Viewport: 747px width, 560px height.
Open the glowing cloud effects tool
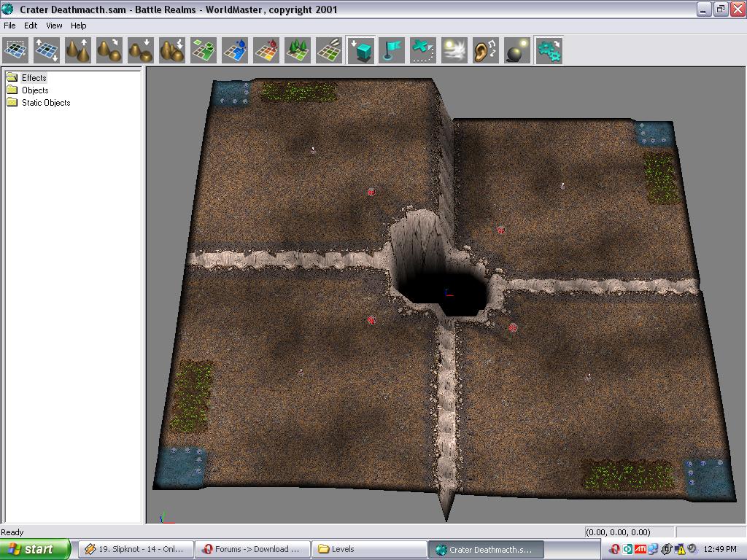[454, 50]
